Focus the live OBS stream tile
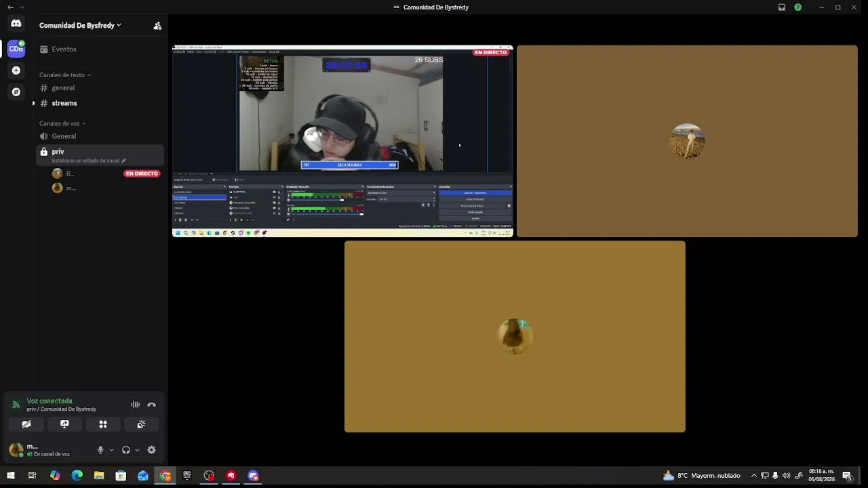 [x=342, y=141]
